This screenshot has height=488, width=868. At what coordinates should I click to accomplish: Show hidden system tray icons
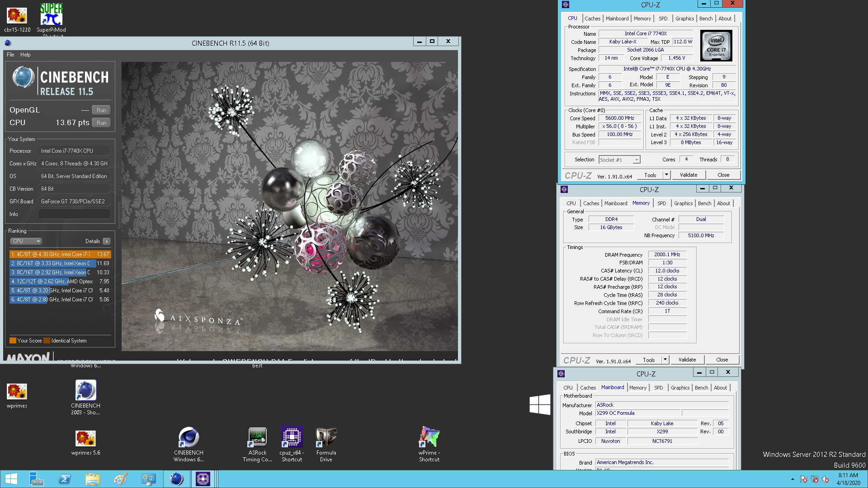tap(793, 479)
